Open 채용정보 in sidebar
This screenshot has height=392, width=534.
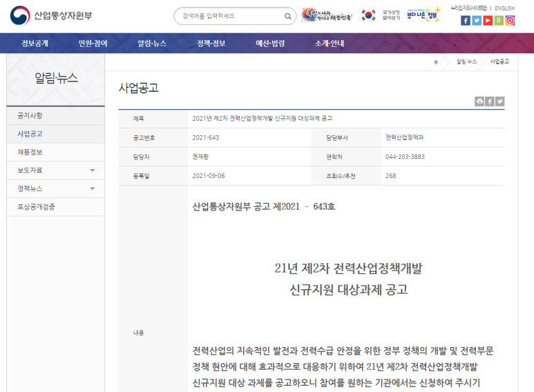55,152
